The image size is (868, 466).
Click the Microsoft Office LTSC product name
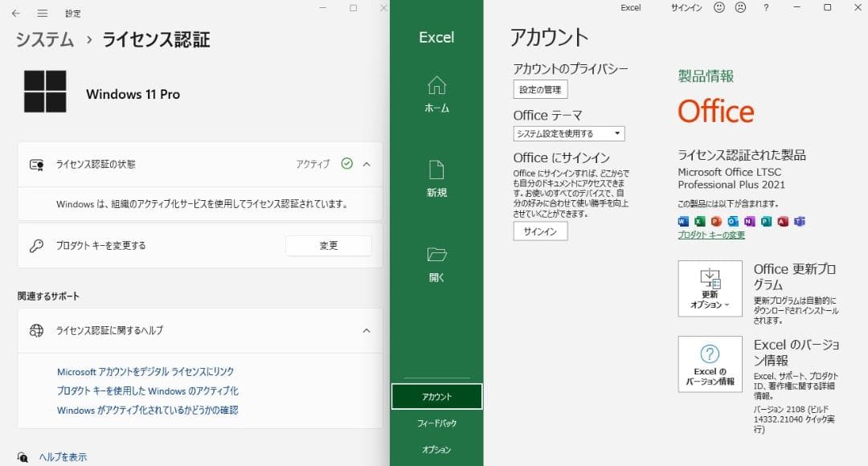[x=731, y=178]
